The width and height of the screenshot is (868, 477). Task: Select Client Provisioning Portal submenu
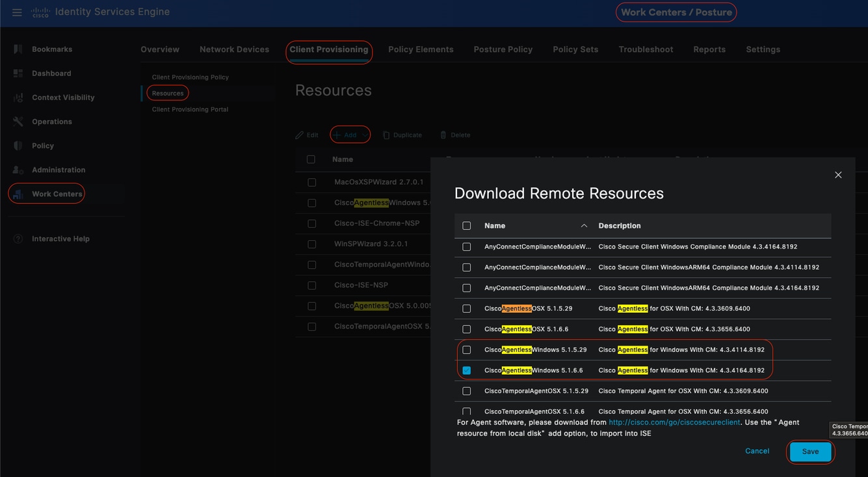(x=190, y=110)
